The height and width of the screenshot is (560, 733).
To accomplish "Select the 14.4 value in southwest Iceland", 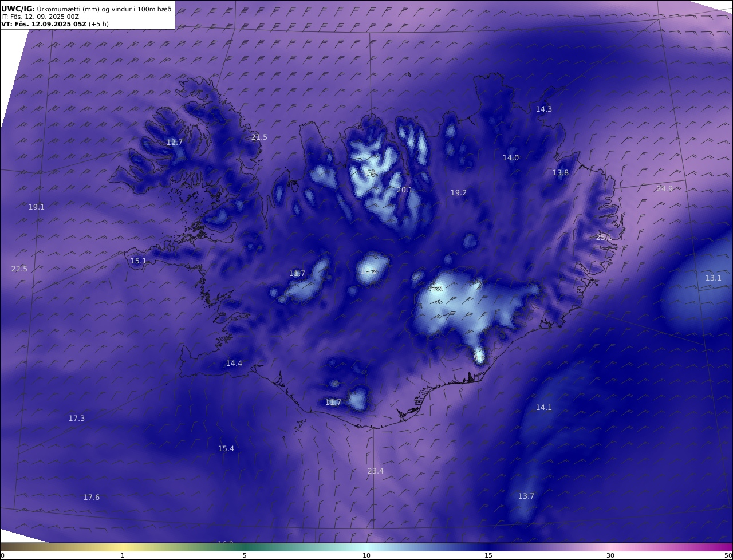I will coord(234,363).
